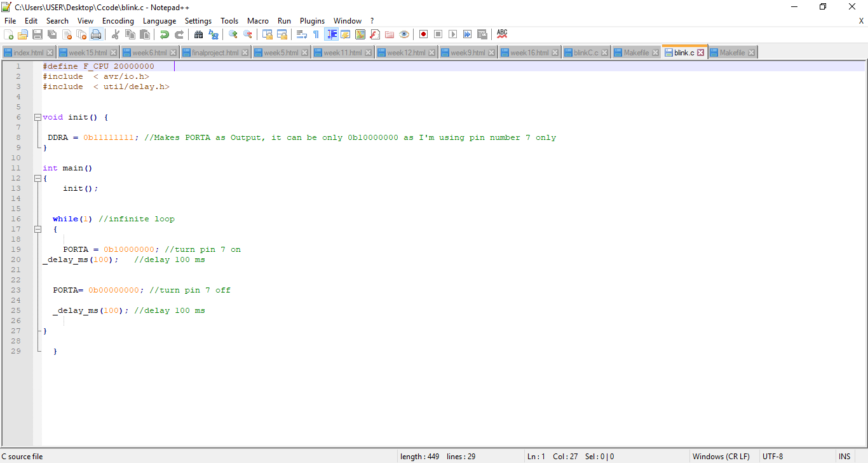
Task: Toggle the Show Indent Guide button
Action: click(332, 34)
